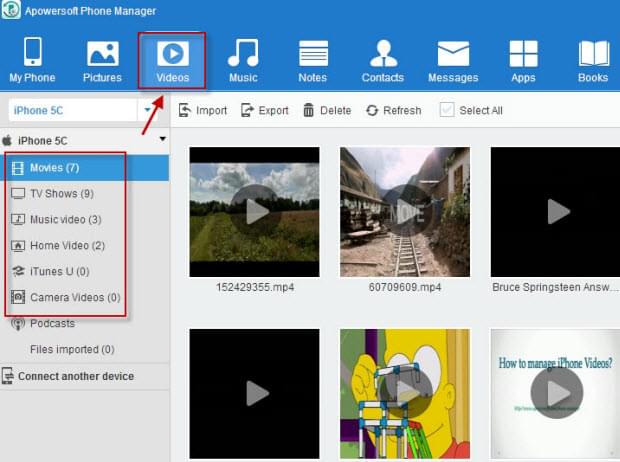Click the Delete trash button
The image size is (620, 462).
[327, 110]
